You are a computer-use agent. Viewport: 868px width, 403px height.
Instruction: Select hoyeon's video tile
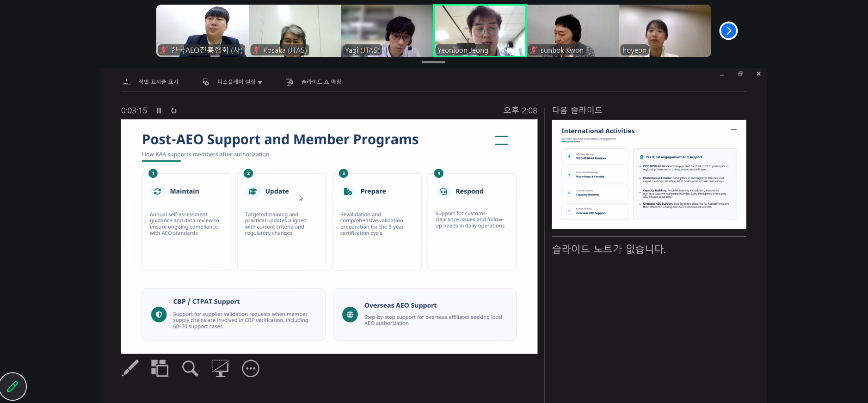point(665,31)
